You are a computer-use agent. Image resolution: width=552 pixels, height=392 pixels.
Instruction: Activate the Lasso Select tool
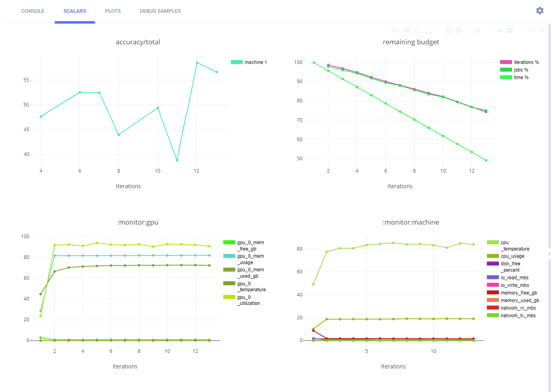pyautogui.click(x=436, y=30)
